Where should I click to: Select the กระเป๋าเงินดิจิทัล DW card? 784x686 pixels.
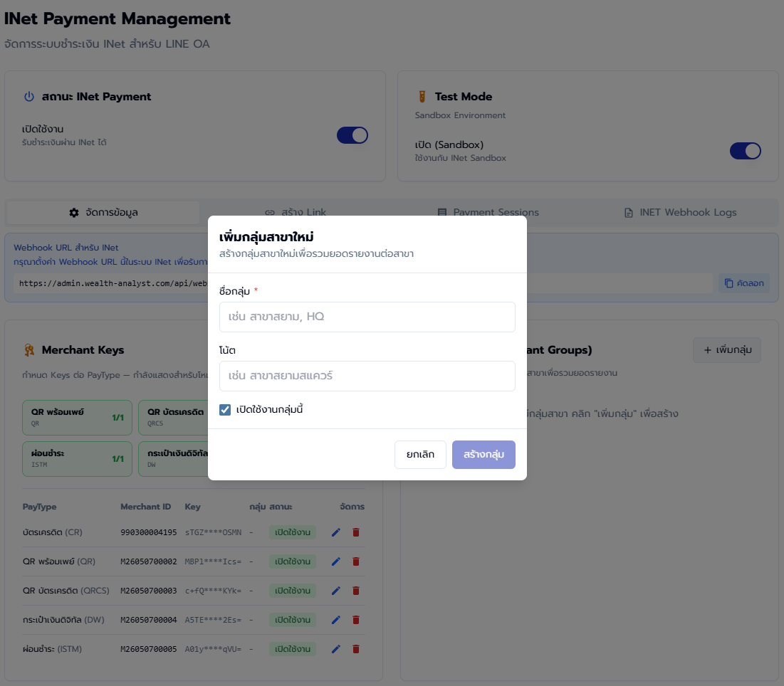(x=173, y=459)
